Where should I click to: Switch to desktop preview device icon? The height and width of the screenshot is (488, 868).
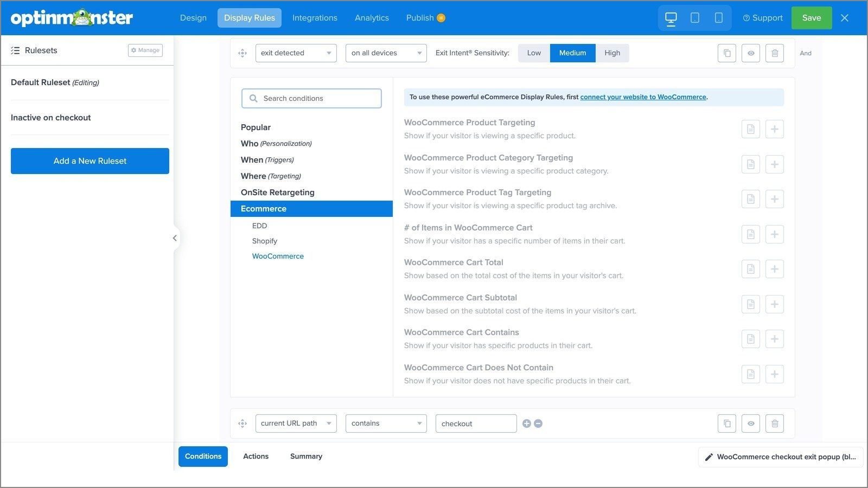(x=671, y=18)
